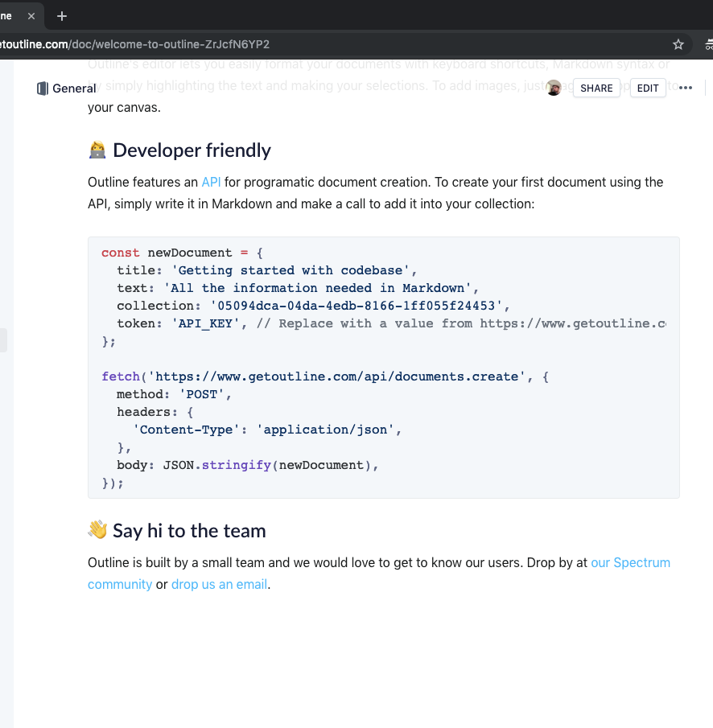Click the technologist emoji beside Developer friendly
This screenshot has height=728, width=713.
pos(97,150)
